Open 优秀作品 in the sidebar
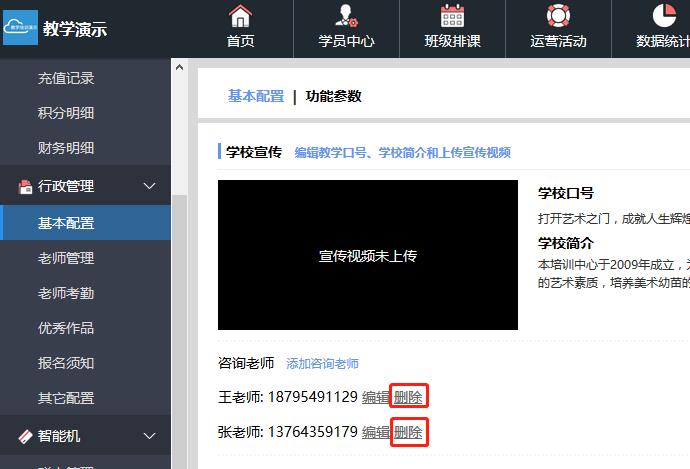The width and height of the screenshot is (690, 469). click(x=66, y=328)
